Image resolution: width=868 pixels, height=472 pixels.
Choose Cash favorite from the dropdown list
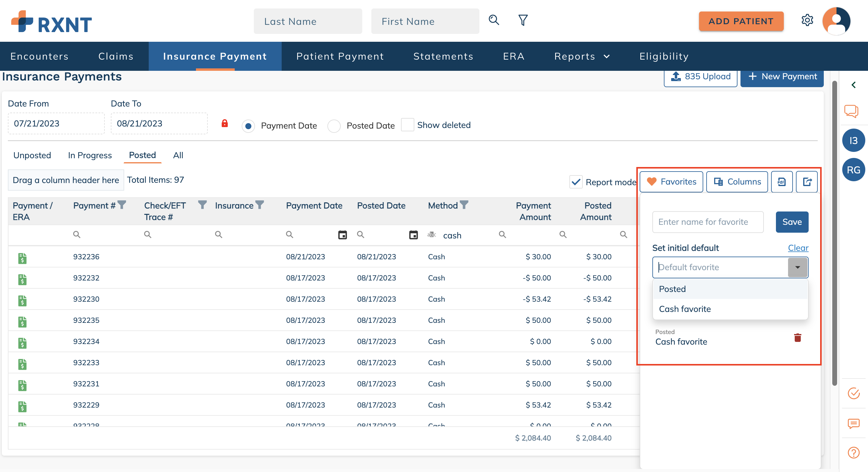coord(730,309)
